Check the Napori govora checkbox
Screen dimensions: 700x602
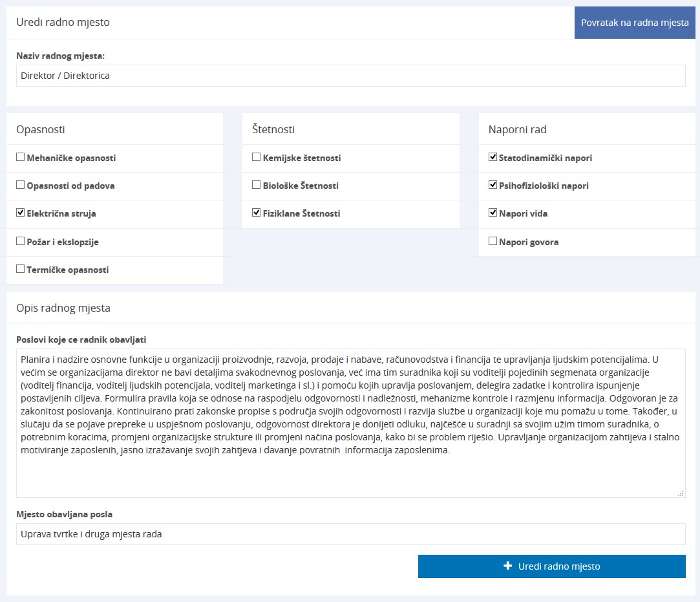(493, 241)
